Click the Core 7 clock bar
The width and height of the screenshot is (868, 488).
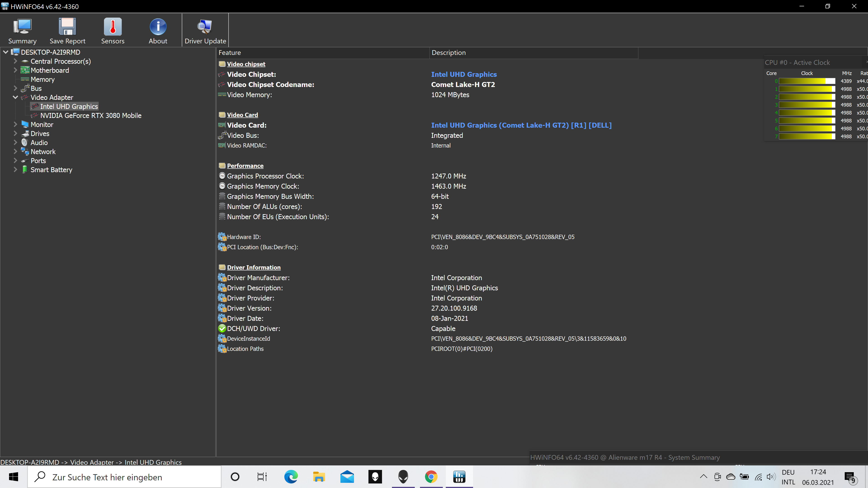tap(807, 136)
